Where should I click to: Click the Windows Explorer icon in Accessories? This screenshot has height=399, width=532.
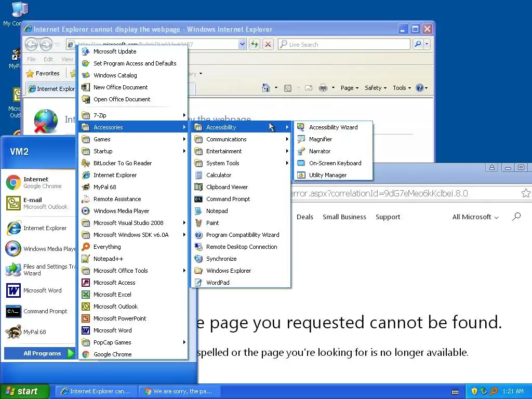[x=198, y=271]
